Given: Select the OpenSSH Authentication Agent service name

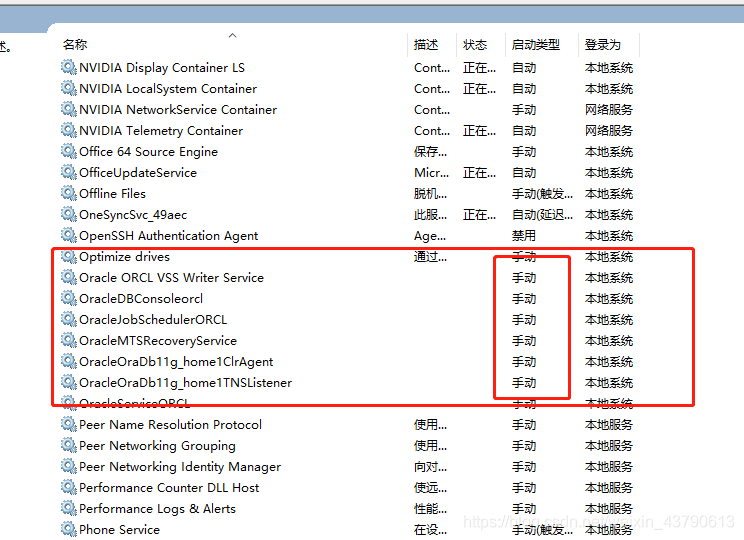Looking at the screenshot, I should (168, 236).
